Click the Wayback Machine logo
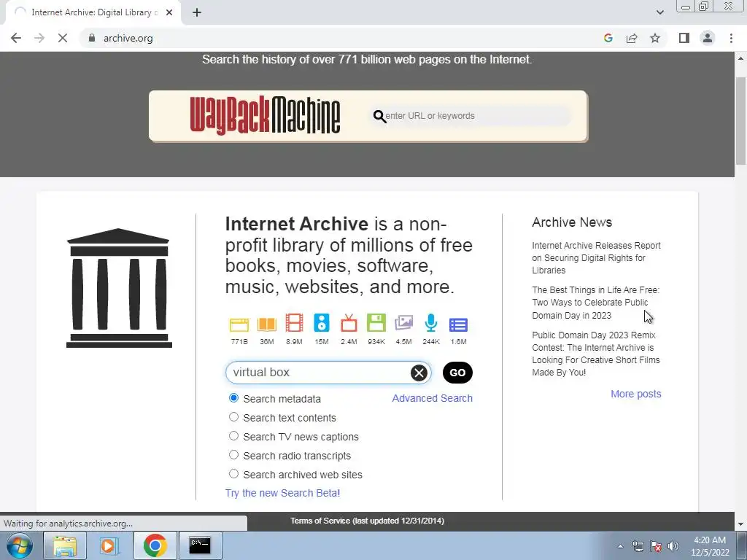 (265, 116)
